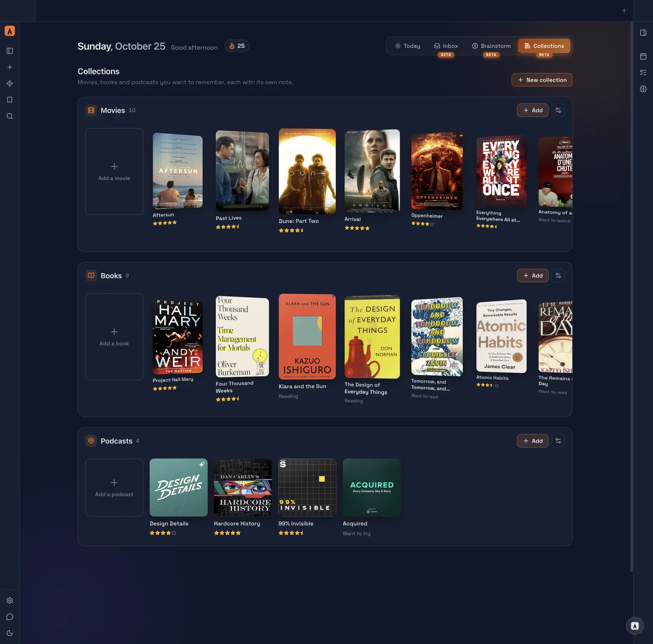Screen dimensions: 653x644
Task: Toggle dark mode moon icon
Action: (10, 633)
